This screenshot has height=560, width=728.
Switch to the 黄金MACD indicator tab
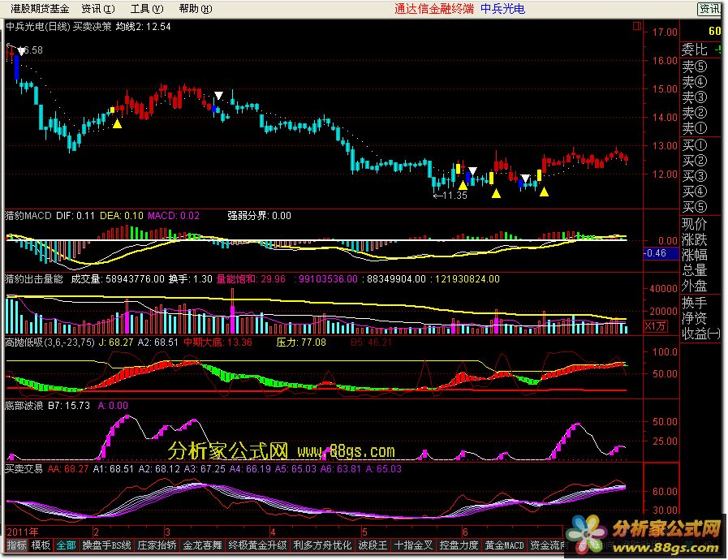[x=504, y=545]
